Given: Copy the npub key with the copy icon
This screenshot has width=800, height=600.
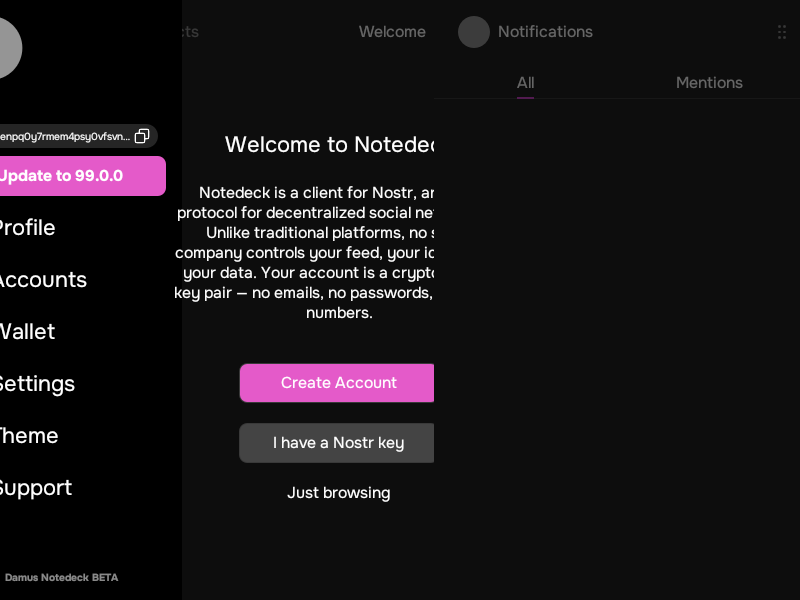Looking at the screenshot, I should click(x=142, y=136).
